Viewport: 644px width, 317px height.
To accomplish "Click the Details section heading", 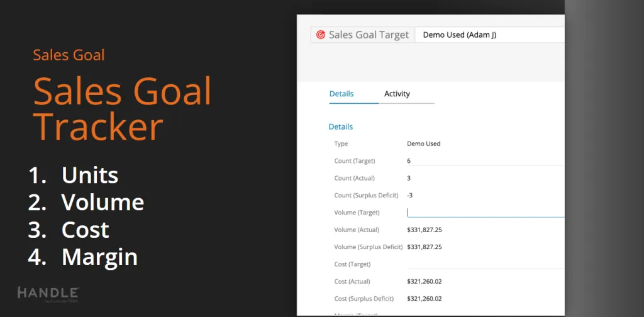I will [340, 126].
